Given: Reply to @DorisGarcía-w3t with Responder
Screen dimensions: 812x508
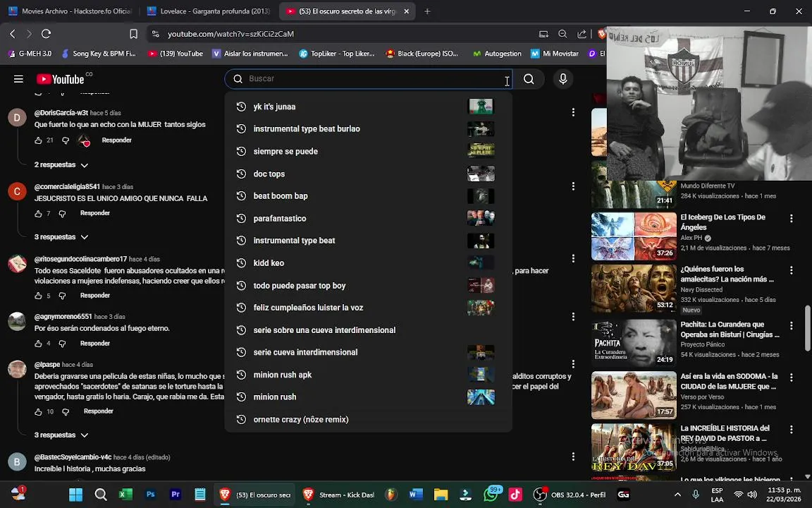Looking at the screenshot, I should [116, 140].
